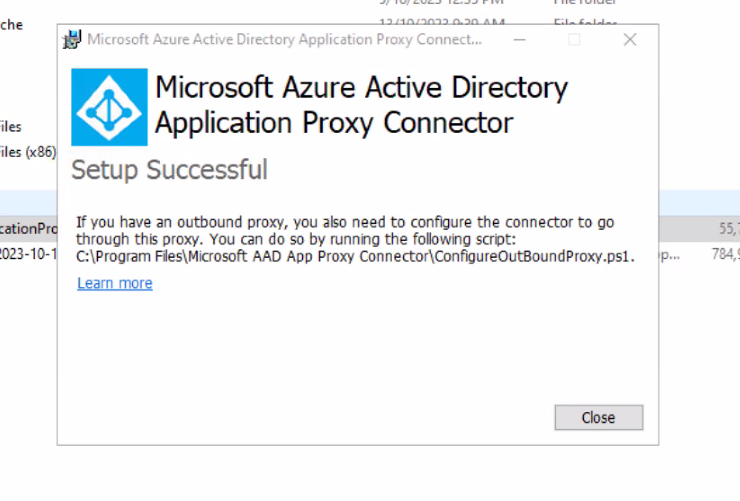
Task: Select the file row starting with 2023-10-1
Action: tap(28, 254)
